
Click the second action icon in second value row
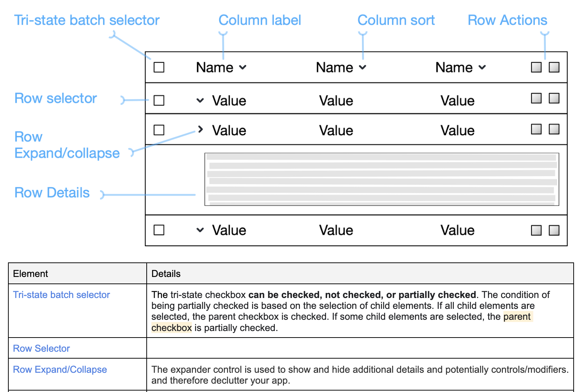[x=554, y=129]
